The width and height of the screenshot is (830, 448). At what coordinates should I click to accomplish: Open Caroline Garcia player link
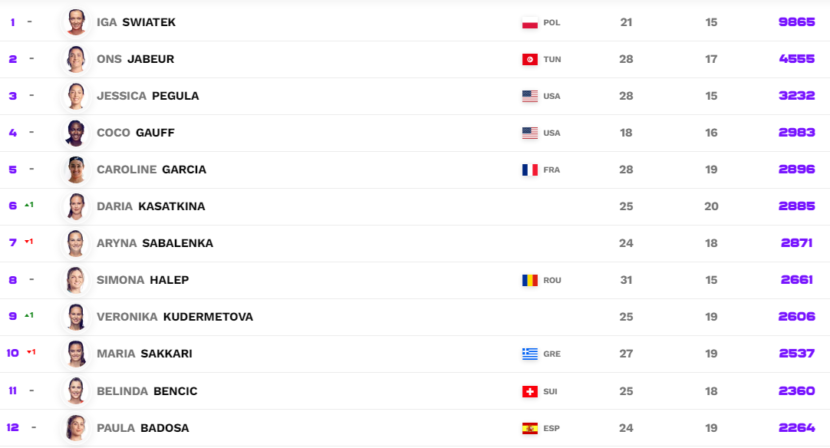coord(151,169)
